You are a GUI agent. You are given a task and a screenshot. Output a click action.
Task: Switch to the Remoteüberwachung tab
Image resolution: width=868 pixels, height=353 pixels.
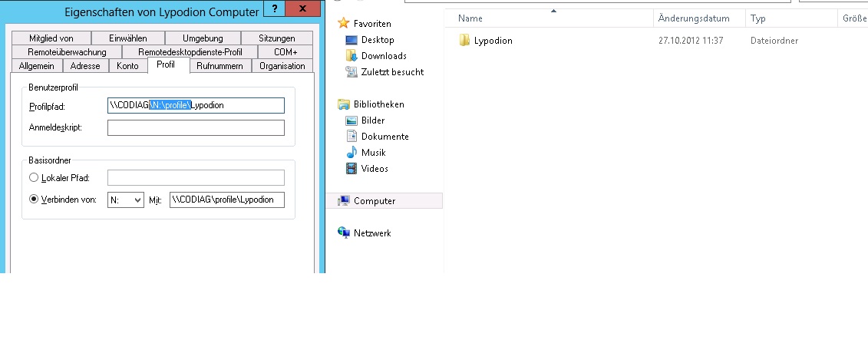[x=67, y=52]
